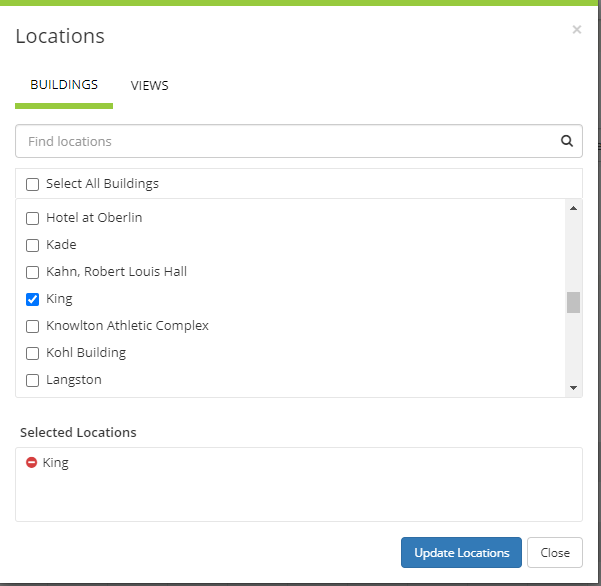Uncheck the King building checkbox
The image size is (601, 586).
coord(33,299)
